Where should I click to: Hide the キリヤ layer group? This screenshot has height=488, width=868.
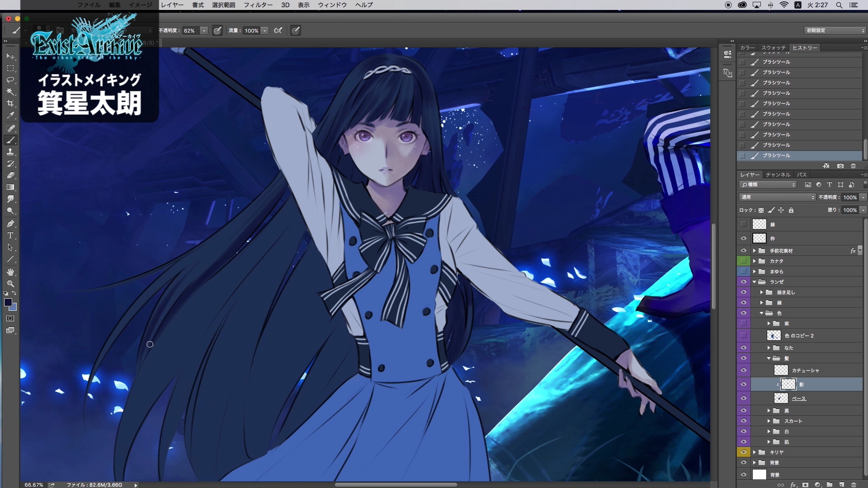click(x=743, y=452)
